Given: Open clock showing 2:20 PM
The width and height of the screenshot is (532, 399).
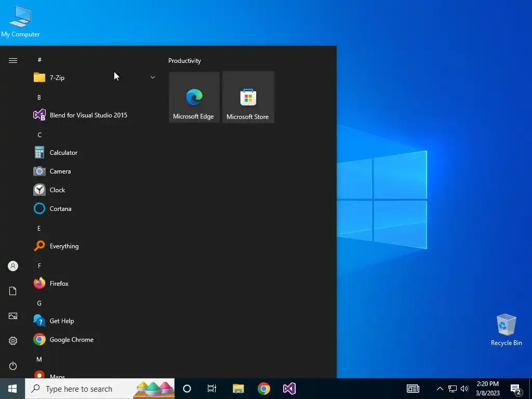Looking at the screenshot, I should 488,389.
